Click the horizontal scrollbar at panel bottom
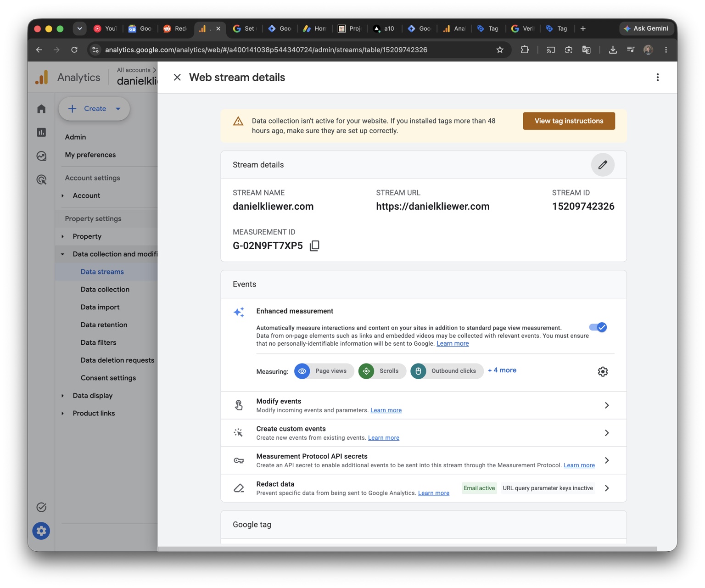Screen dimensions: 705x588 (408, 549)
